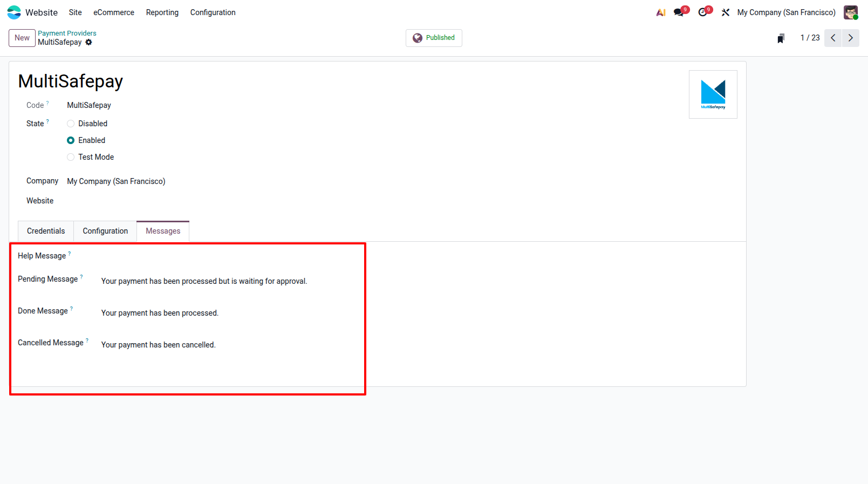Go back to Payment Providers breadcrumb
The width and height of the screenshot is (868, 484).
point(67,33)
